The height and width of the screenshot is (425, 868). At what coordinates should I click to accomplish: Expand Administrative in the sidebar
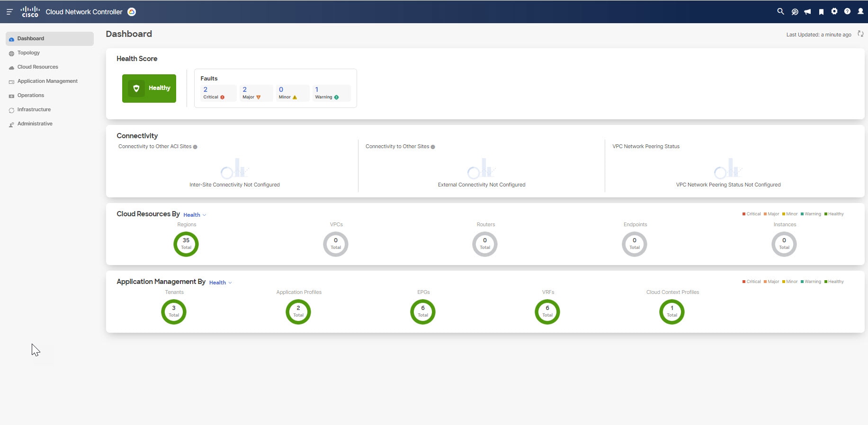pos(50,124)
